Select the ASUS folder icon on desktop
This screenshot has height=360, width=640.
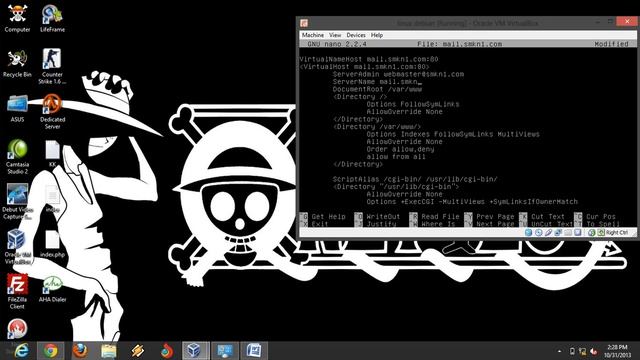coord(17,109)
